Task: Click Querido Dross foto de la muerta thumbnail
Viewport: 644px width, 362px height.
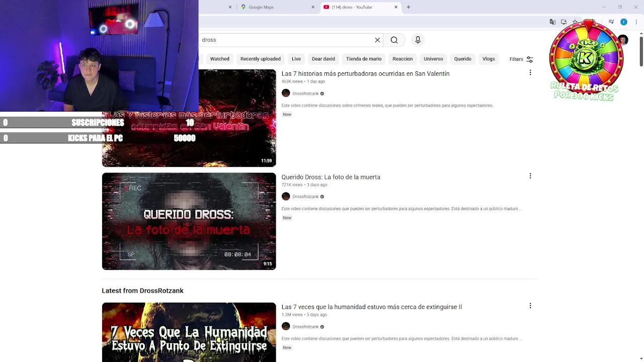Action: point(189,221)
